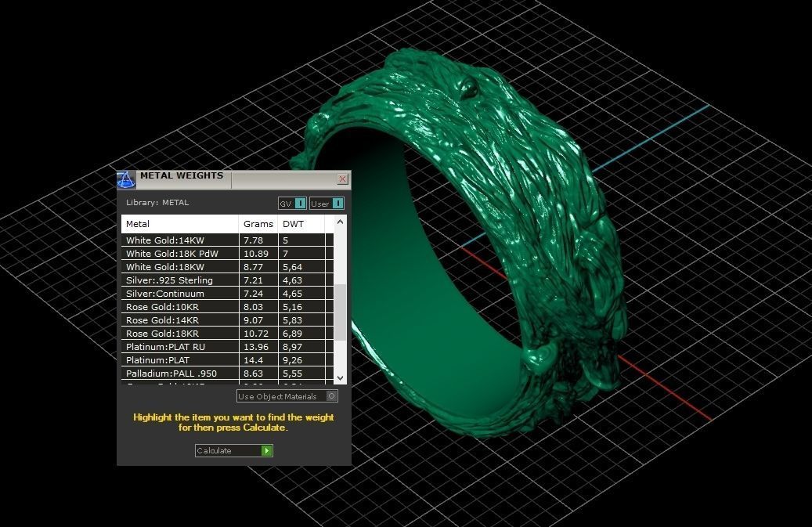Screen dimensions: 812x527
Task: Select the Rose Gold:14KR row
Action: (x=227, y=320)
